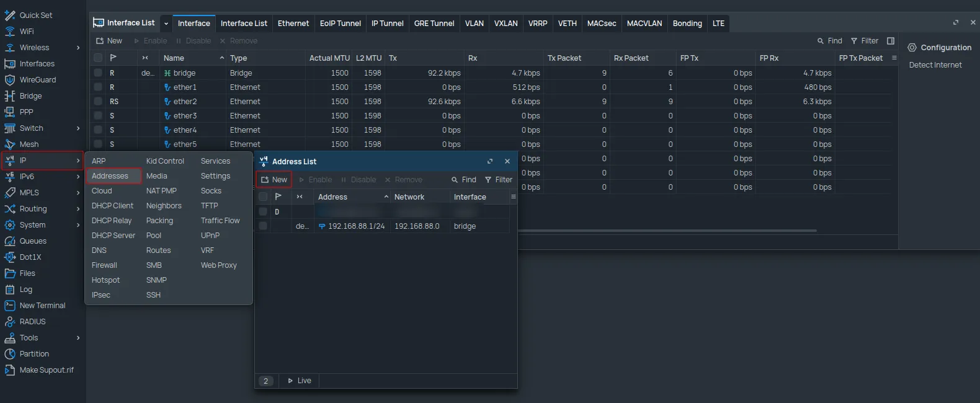Expand the Wireless submenu arrow

pos(78,48)
